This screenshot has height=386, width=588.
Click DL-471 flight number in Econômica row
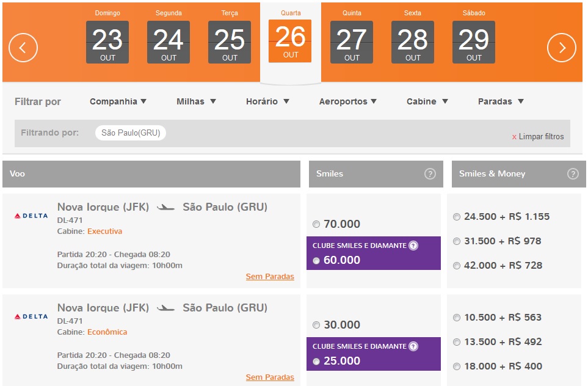pos(70,321)
